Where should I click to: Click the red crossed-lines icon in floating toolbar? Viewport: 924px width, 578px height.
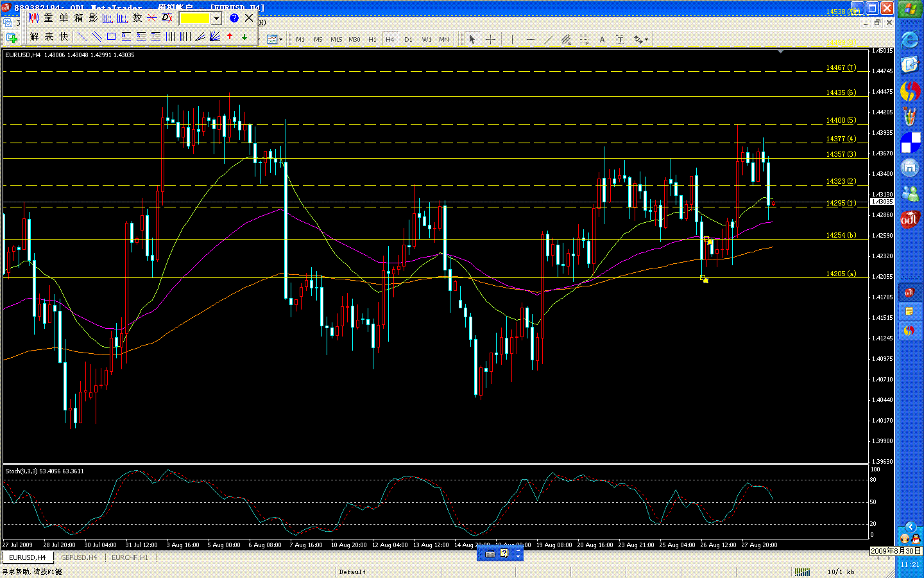(152, 18)
